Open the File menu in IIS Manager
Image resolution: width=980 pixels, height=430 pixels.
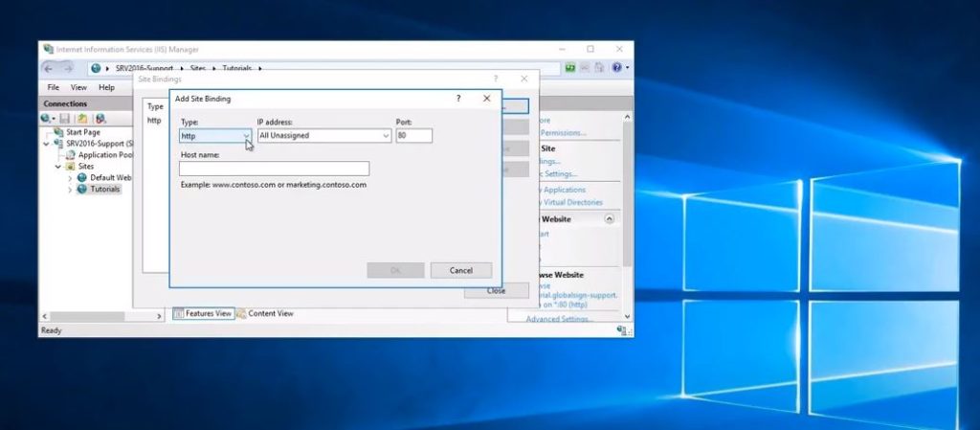click(54, 87)
